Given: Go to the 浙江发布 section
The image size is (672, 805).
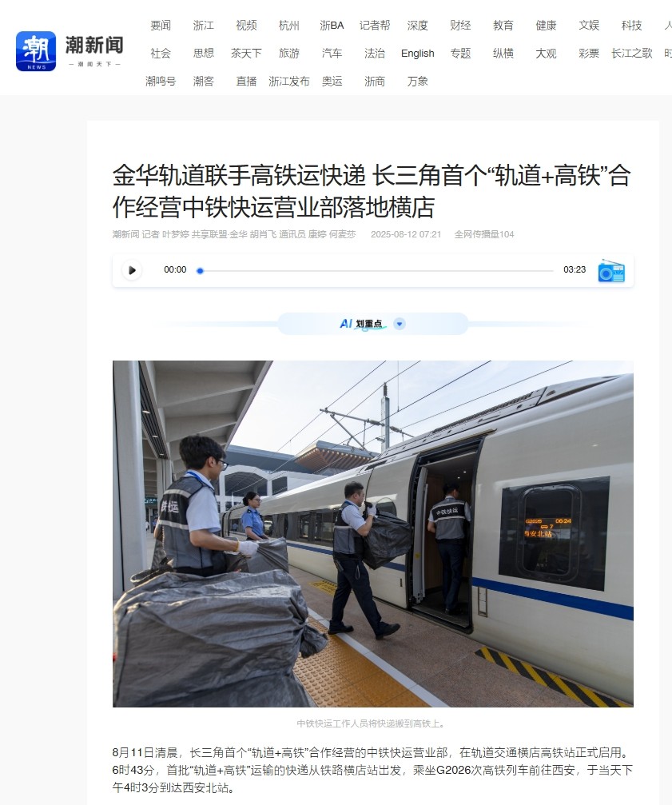Looking at the screenshot, I should pyautogui.click(x=289, y=81).
